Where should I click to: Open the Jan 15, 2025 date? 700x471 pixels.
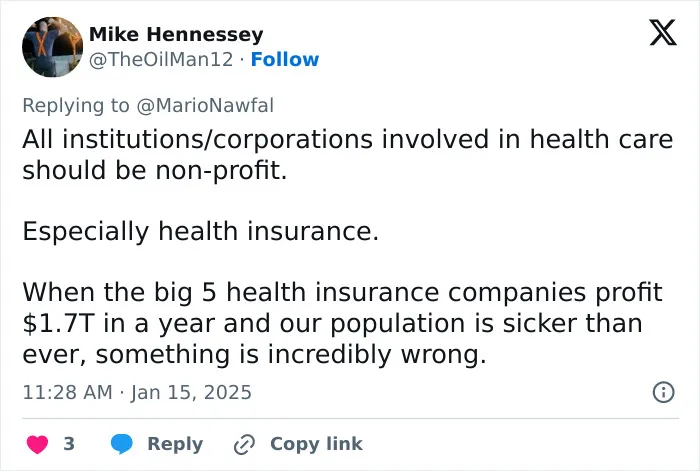[x=191, y=392]
